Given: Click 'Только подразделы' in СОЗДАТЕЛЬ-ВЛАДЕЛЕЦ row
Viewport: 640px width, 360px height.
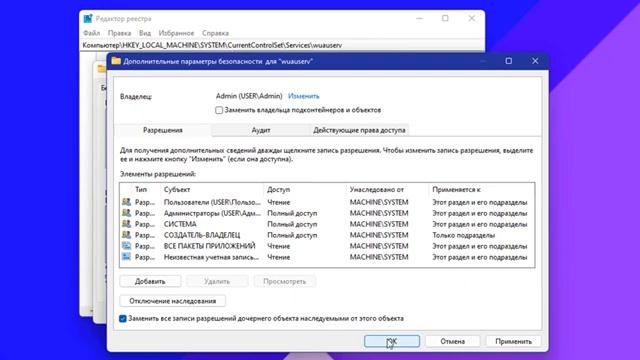Looking at the screenshot, I should click(x=464, y=235).
